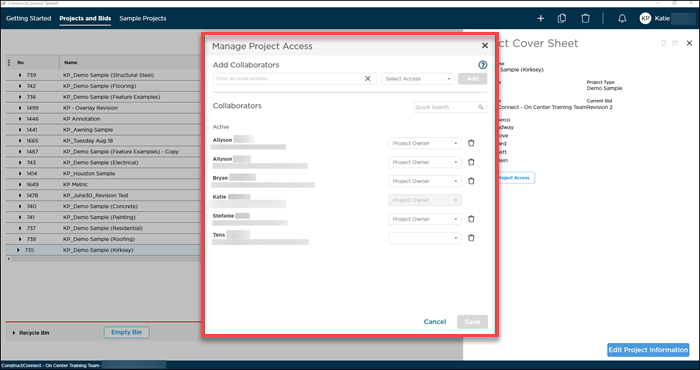Expand the Recycle Bin section

(14, 333)
